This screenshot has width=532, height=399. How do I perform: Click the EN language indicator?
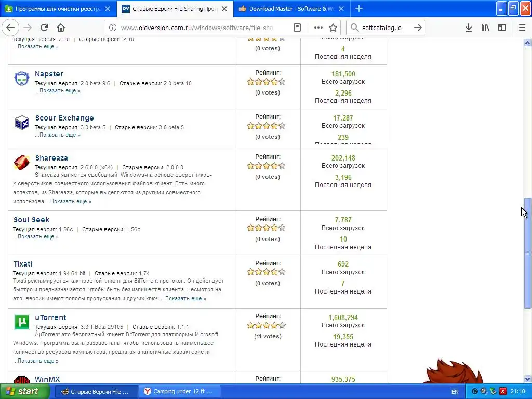pyautogui.click(x=455, y=392)
